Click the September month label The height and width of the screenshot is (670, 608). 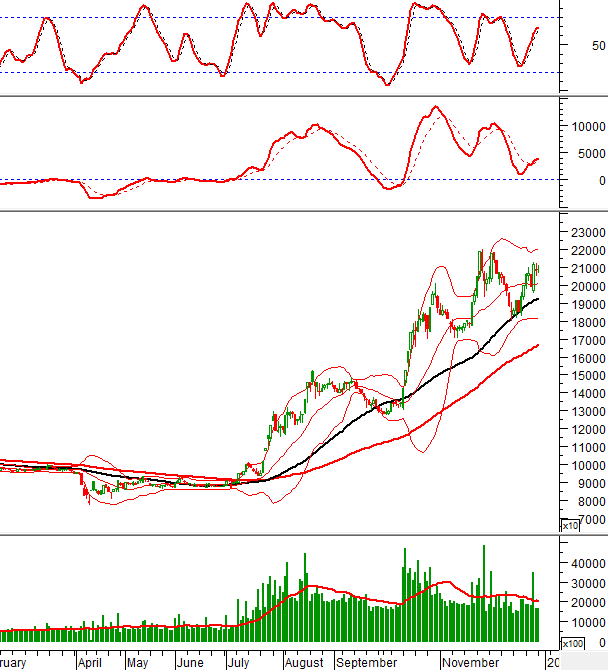(x=366, y=662)
